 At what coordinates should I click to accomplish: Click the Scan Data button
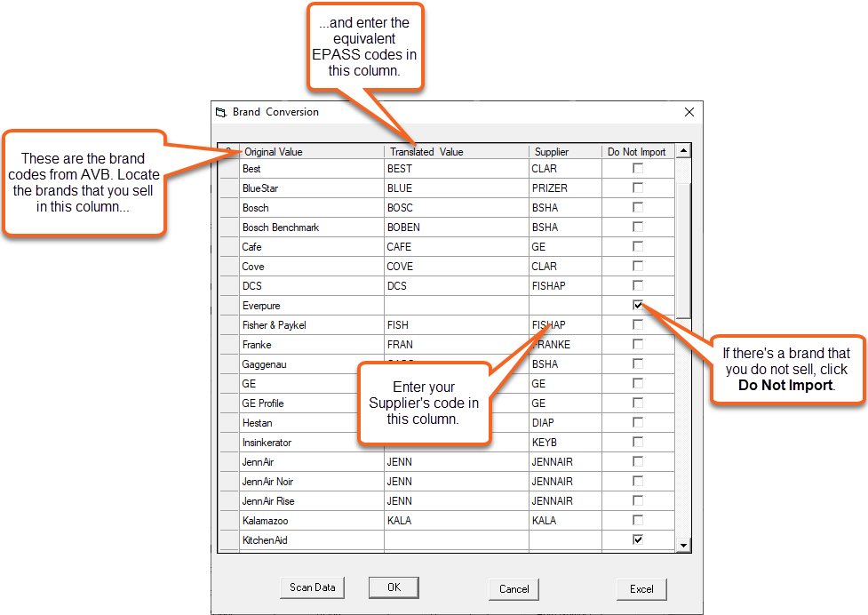[312, 587]
